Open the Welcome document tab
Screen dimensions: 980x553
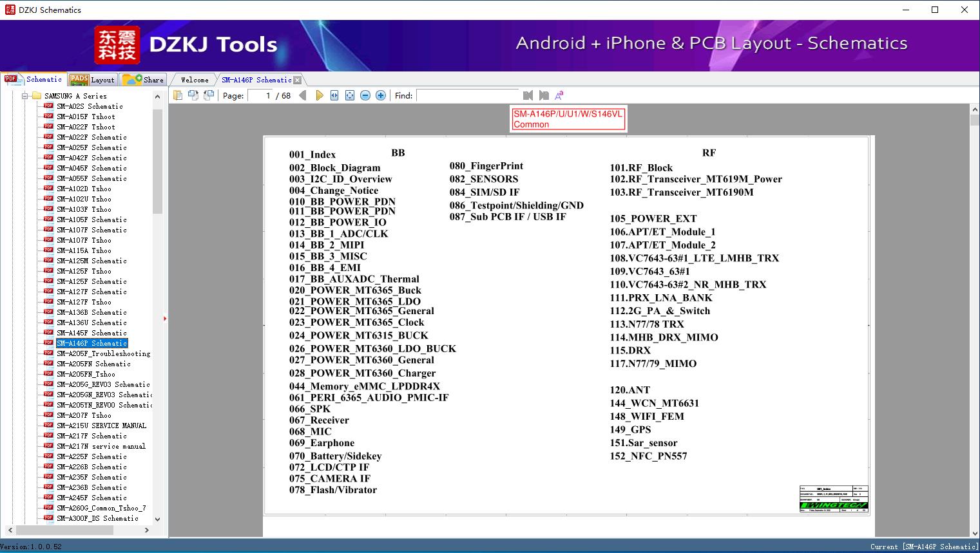click(195, 80)
